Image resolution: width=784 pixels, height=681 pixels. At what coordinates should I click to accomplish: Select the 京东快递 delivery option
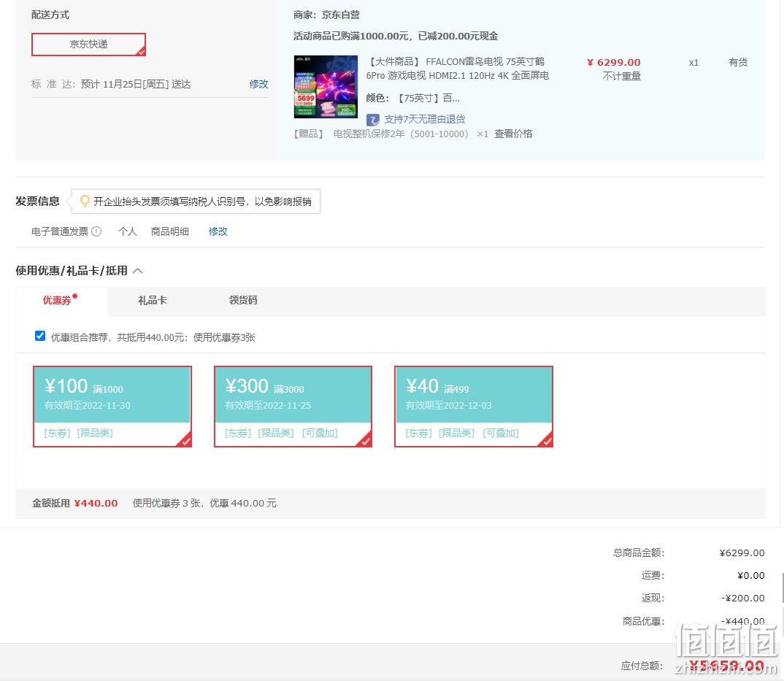pyautogui.click(x=88, y=45)
